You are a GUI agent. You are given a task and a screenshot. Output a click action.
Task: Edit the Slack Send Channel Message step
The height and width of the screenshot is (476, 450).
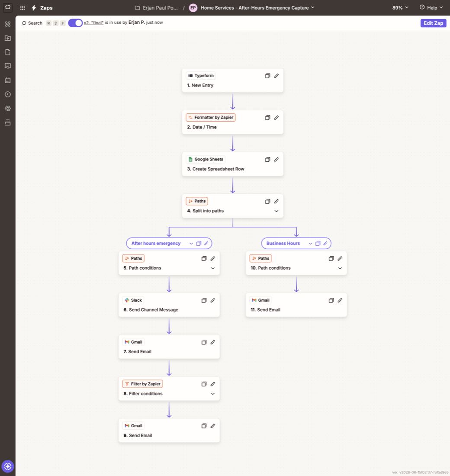pos(213,300)
